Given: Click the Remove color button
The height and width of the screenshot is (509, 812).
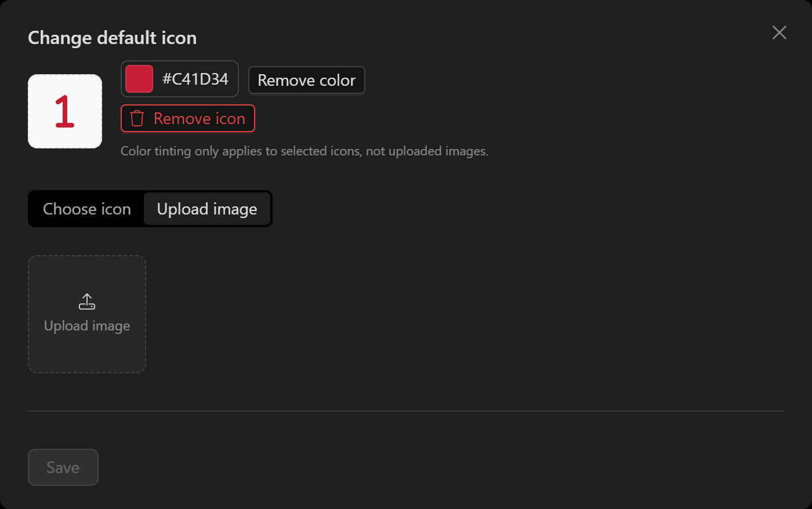Looking at the screenshot, I should click(307, 80).
